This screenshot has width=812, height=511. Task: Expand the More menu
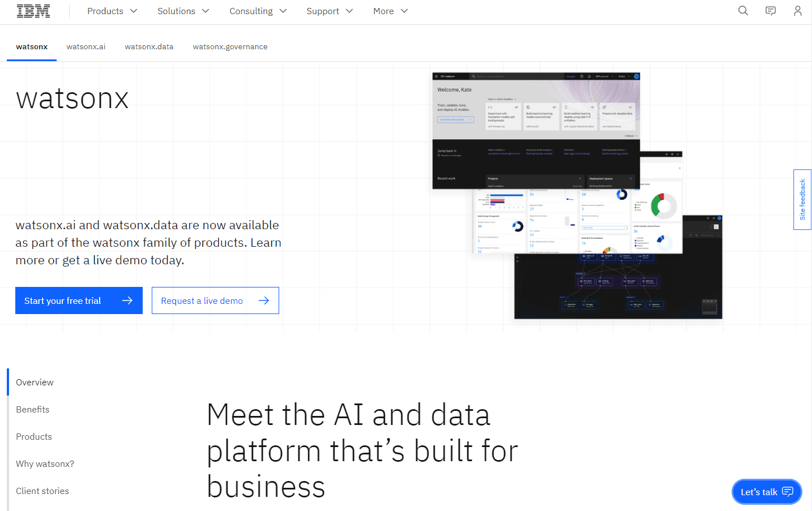coord(390,11)
